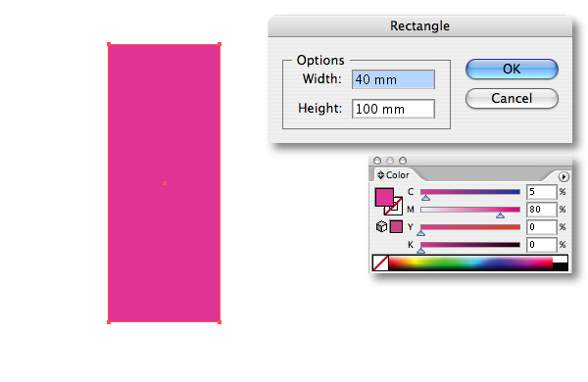The width and height of the screenshot is (588, 382).
Task: Cancel the Rectangle dialog
Action: (512, 99)
